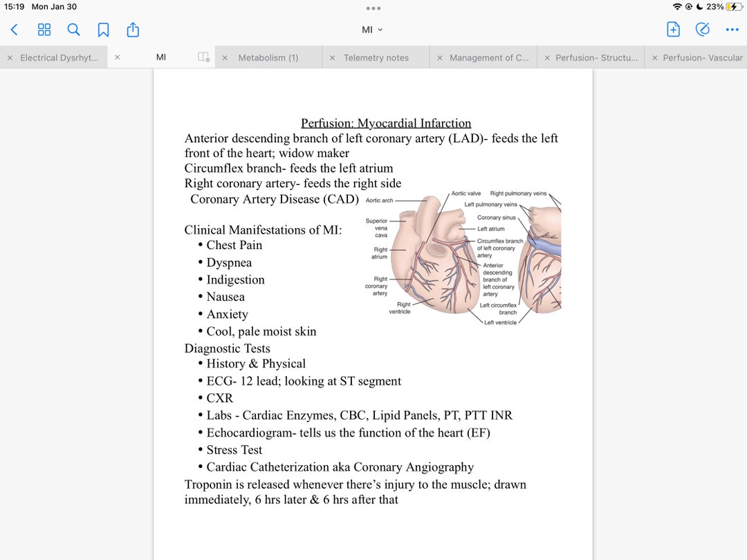Open the Perfusion- Structu... tab
The width and height of the screenshot is (747, 560).
coord(592,57)
